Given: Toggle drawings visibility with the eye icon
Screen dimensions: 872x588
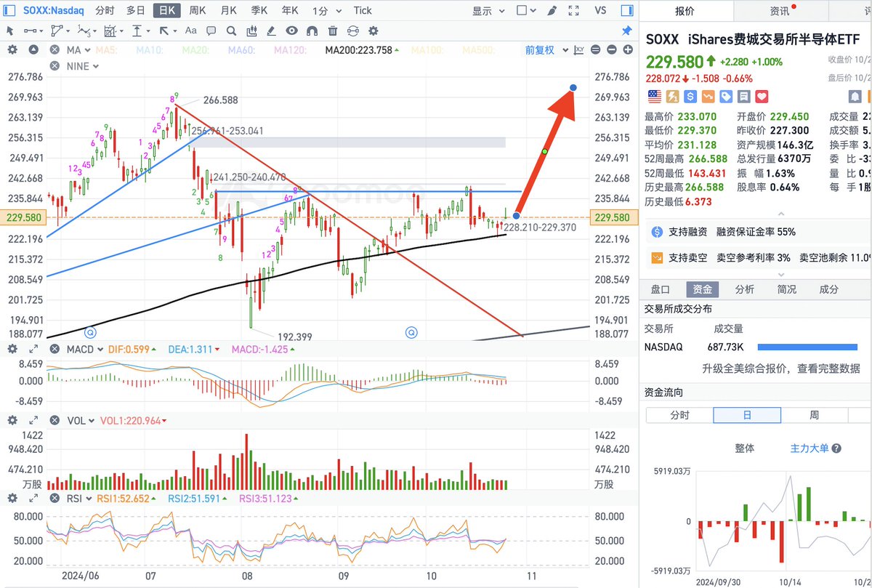Looking at the screenshot, I should pyautogui.click(x=292, y=31).
